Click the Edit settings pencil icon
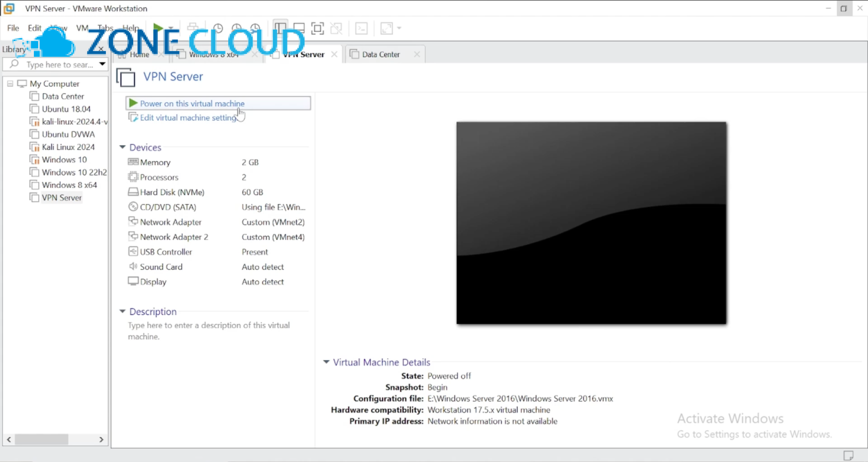 (133, 117)
